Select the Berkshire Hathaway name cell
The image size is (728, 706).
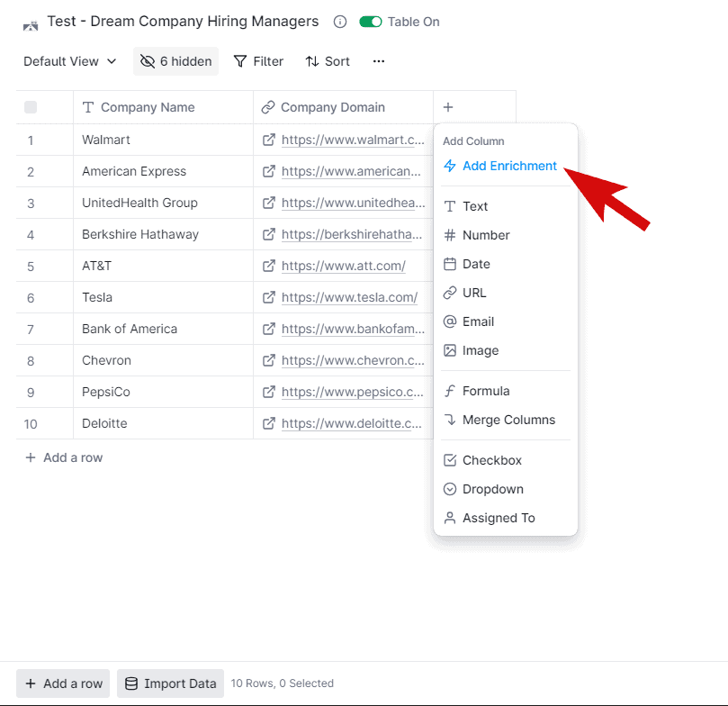point(163,234)
